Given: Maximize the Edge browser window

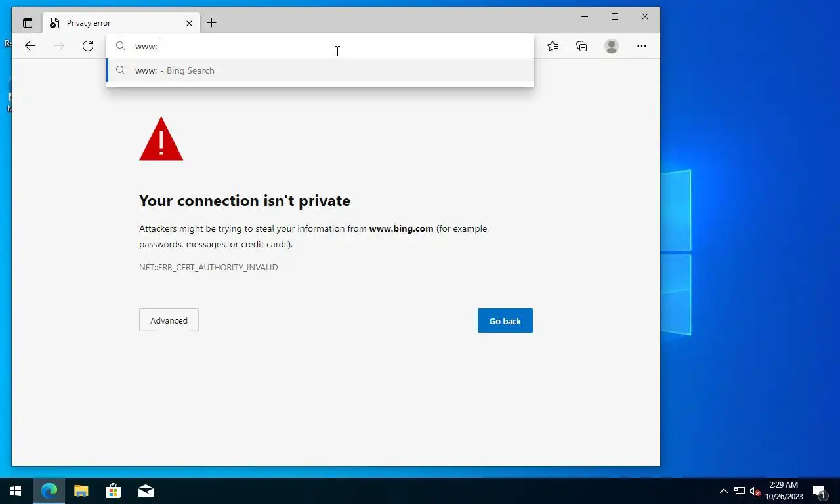Looking at the screenshot, I should point(615,16).
